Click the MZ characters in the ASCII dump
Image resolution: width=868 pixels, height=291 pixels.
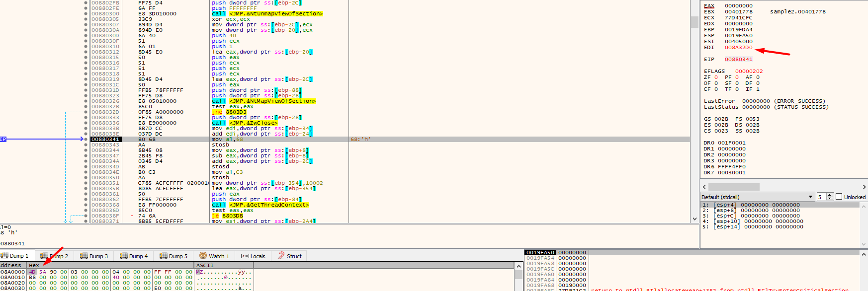199,272
